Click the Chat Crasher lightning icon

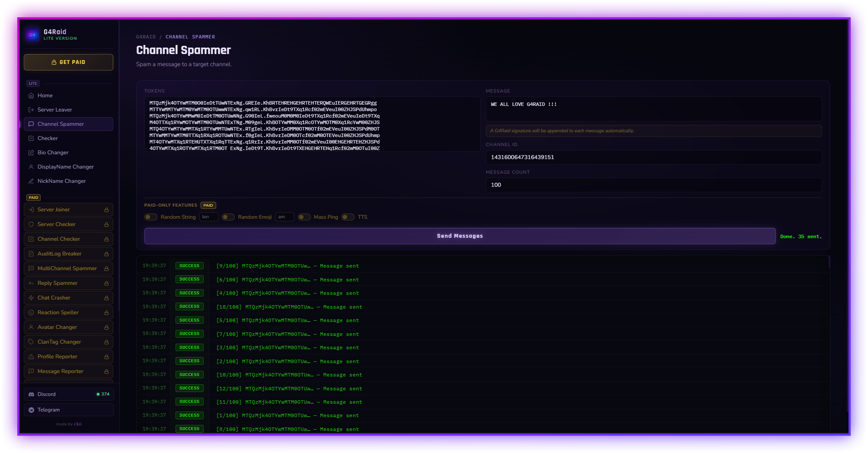point(31,298)
